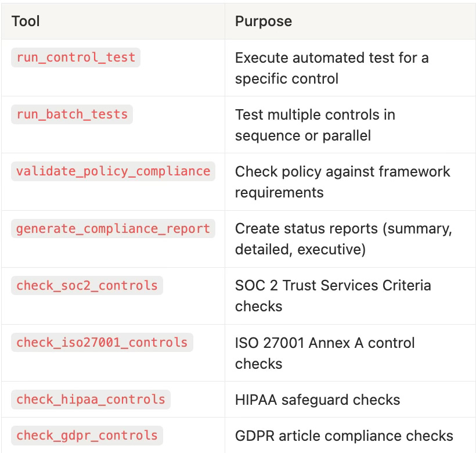The width and height of the screenshot is (476, 453).
Task: Click the 'detailed, executive)' text line
Action: click(300, 249)
